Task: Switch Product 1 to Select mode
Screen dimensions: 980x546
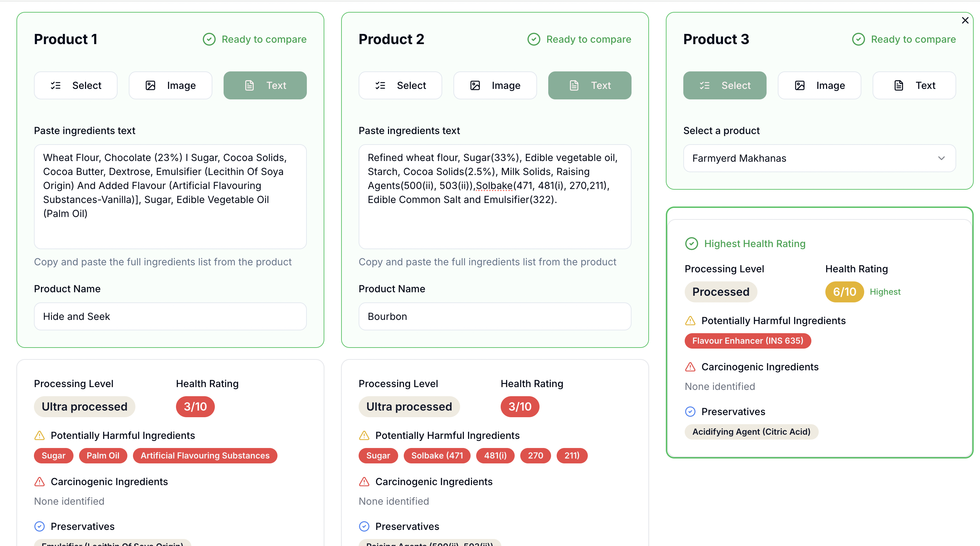Action: pos(76,86)
